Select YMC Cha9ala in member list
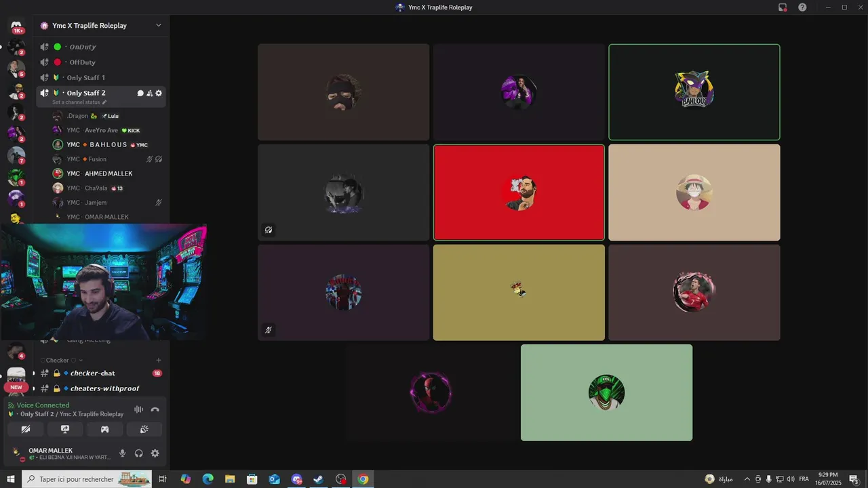Image resolution: width=868 pixels, height=488 pixels. click(107, 188)
